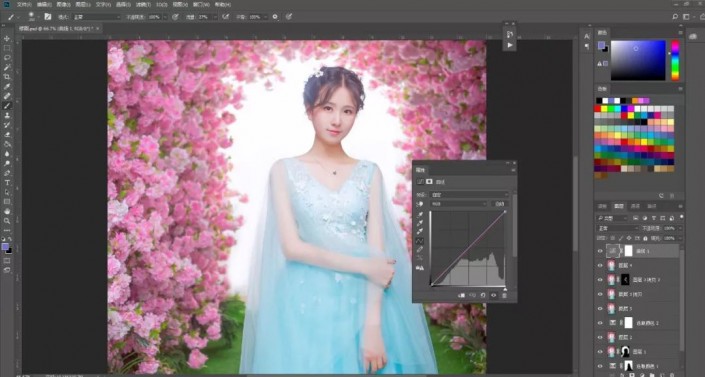The image size is (705, 377).
Task: Open the search icon at top right
Action: 675,17
